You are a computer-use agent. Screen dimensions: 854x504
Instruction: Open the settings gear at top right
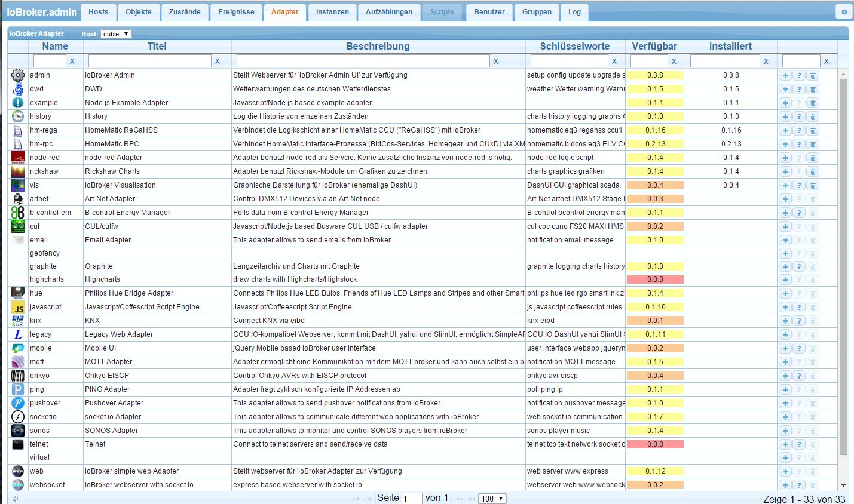pos(844,12)
